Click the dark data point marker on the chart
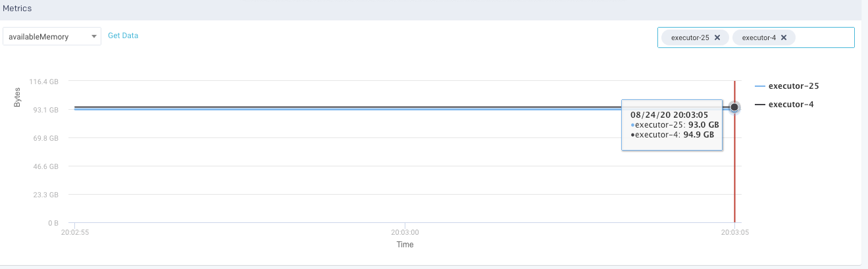The image size is (868, 269). click(734, 107)
